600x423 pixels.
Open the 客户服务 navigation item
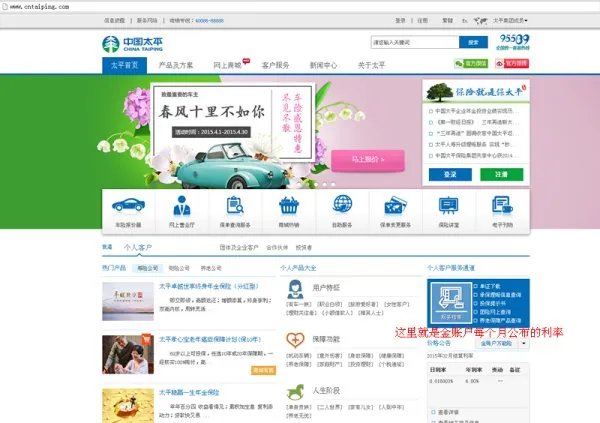(x=276, y=65)
